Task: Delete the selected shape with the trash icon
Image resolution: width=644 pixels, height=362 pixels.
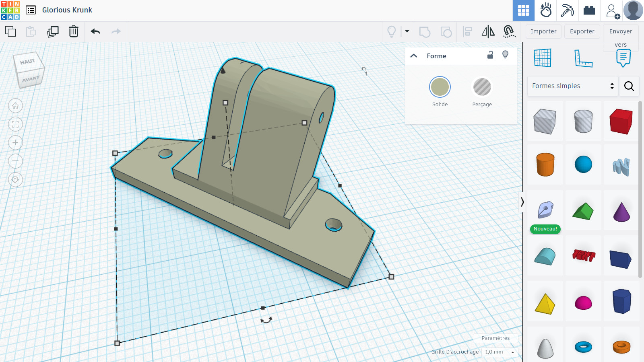Action: (73, 31)
